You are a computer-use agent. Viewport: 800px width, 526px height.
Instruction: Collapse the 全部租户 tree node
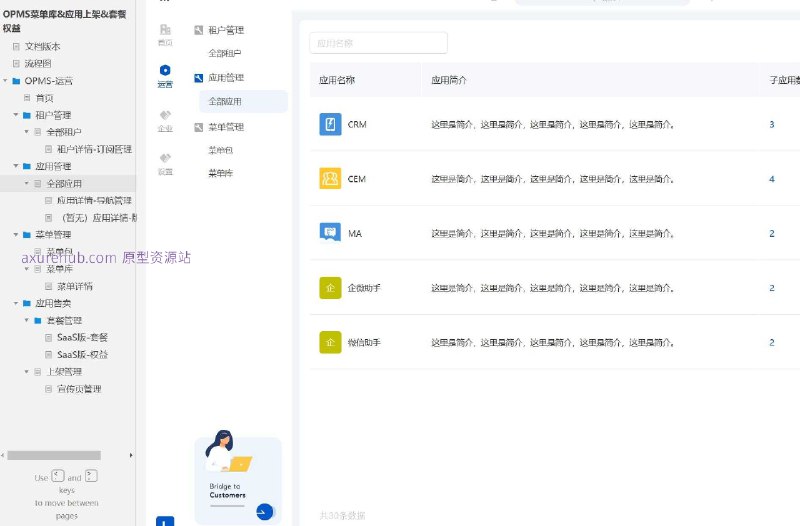pyautogui.click(x=27, y=132)
